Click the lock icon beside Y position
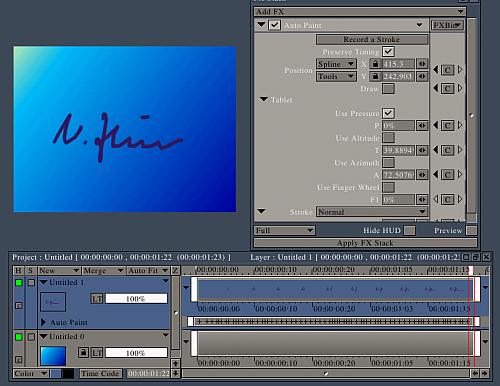Viewport: 500px width, 386px height. [375, 76]
